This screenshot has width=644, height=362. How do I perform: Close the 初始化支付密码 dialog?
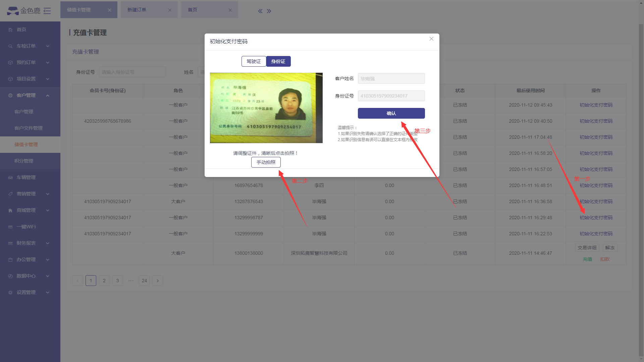tap(431, 39)
